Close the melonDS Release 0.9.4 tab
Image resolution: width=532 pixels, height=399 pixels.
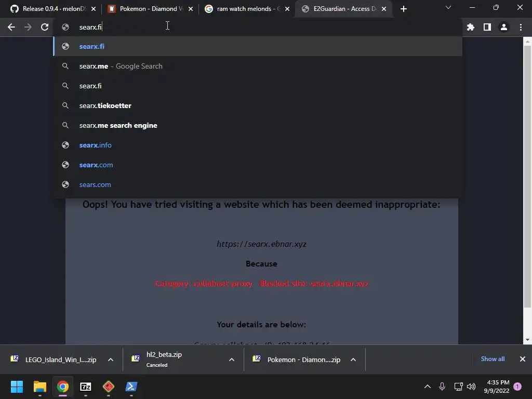tap(94, 9)
